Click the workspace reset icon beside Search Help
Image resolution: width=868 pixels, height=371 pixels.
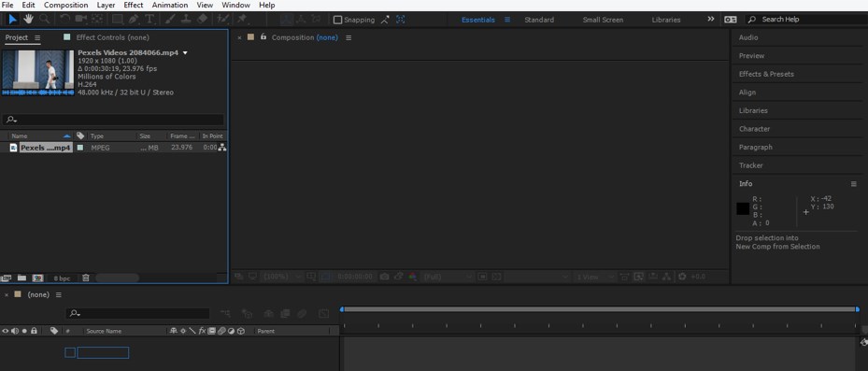click(730, 20)
